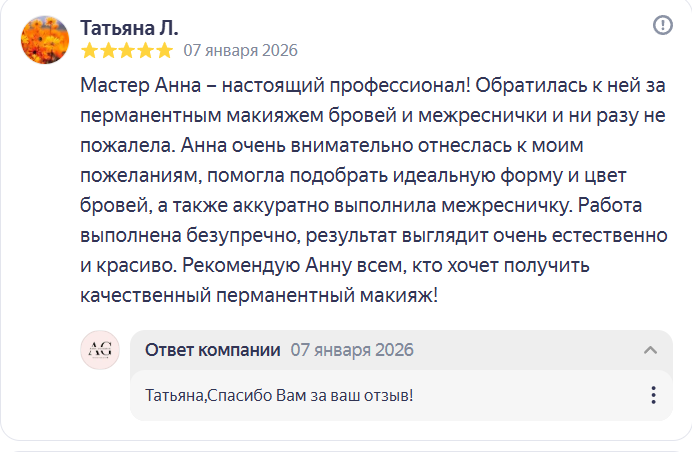Collapse the company reply with the chevron
Viewport: 692px width, 452px height.
(x=650, y=350)
